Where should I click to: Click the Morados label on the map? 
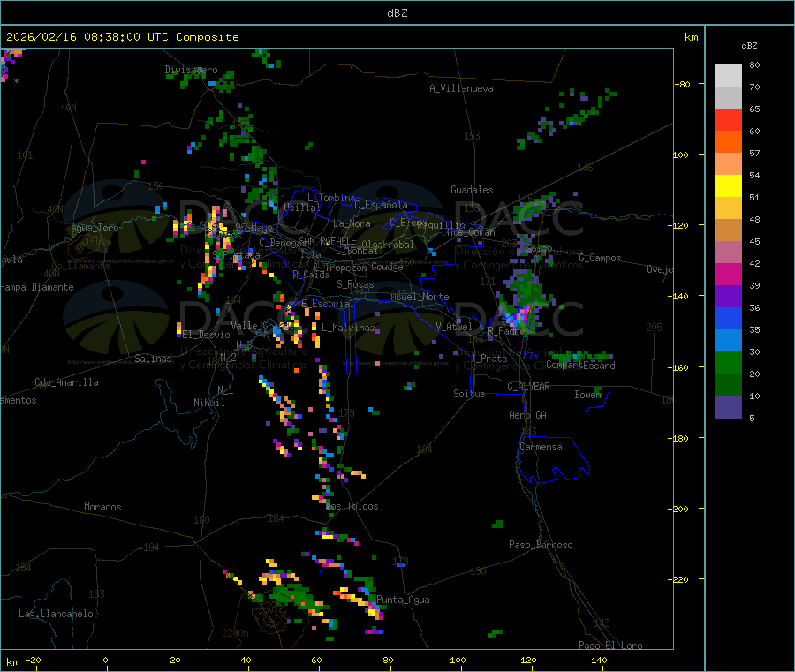(x=102, y=507)
